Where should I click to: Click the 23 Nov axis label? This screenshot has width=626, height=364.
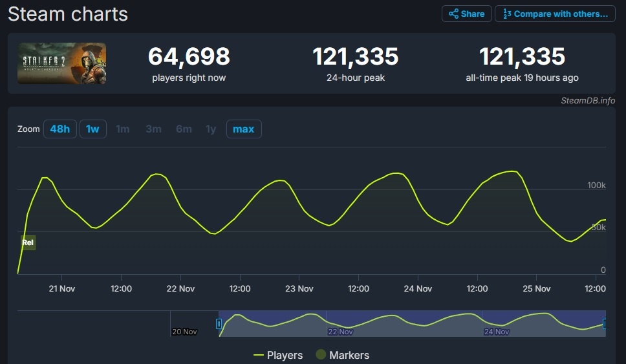click(299, 288)
